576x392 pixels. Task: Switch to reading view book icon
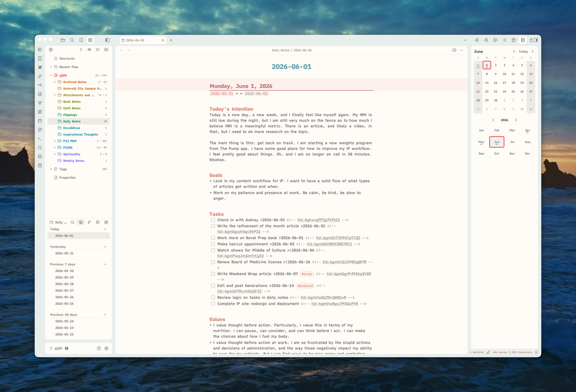pyautogui.click(x=454, y=50)
